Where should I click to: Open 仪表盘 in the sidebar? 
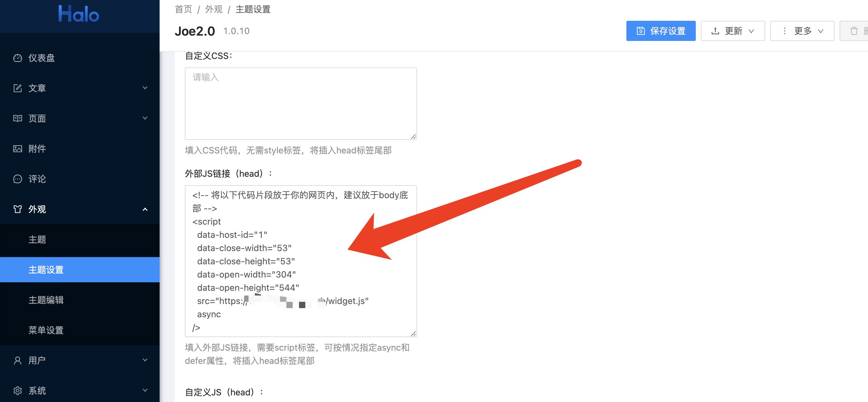[x=80, y=58]
